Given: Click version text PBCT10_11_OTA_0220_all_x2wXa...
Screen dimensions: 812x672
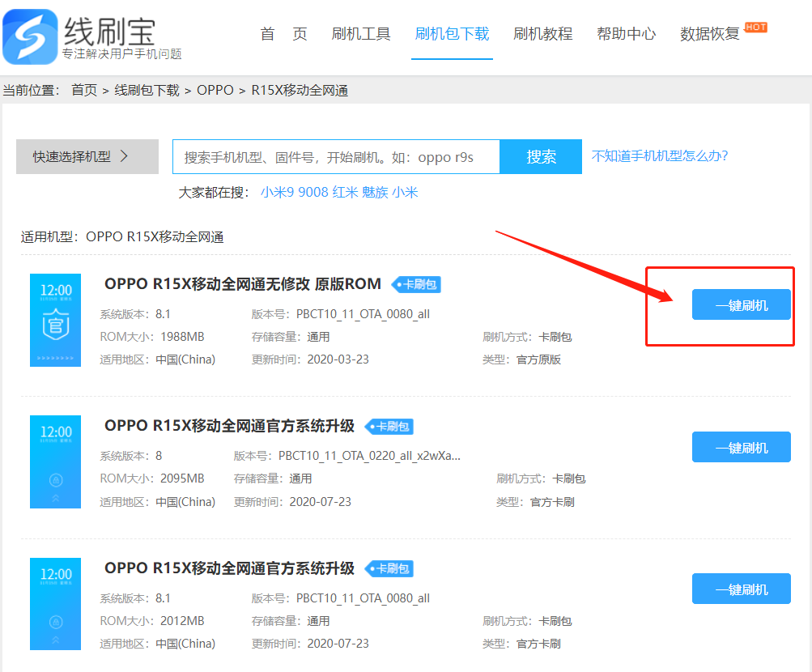Looking at the screenshot, I should click(369, 456).
